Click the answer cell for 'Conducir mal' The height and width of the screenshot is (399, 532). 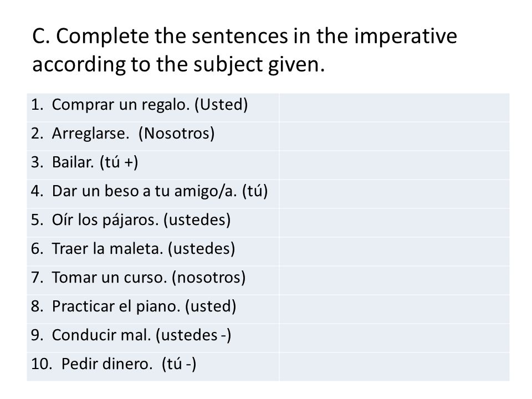394,338
